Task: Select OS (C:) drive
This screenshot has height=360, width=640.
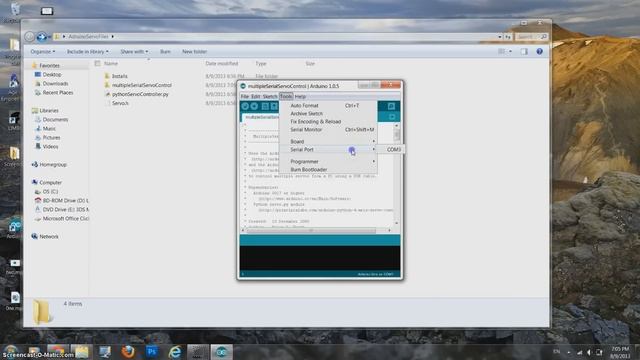Action: click(46, 191)
